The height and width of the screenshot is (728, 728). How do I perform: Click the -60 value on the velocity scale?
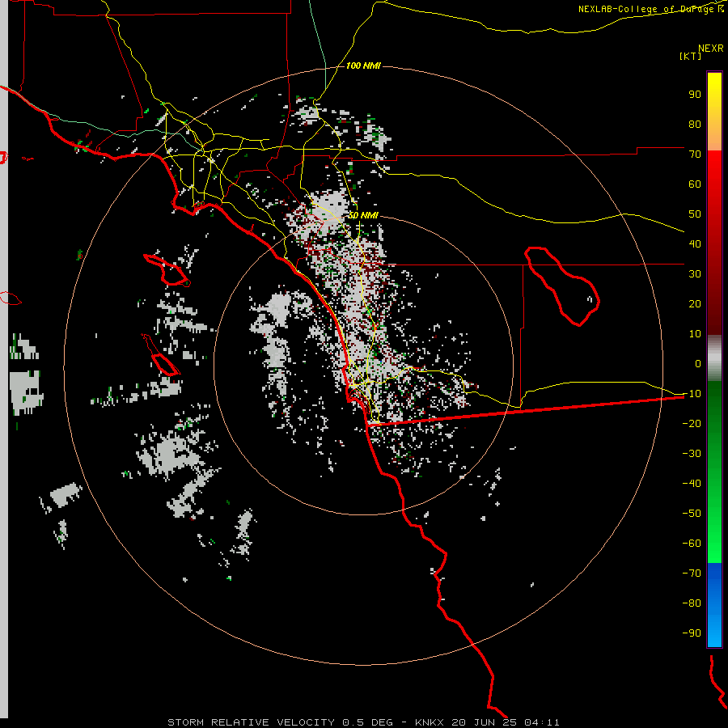point(692,544)
